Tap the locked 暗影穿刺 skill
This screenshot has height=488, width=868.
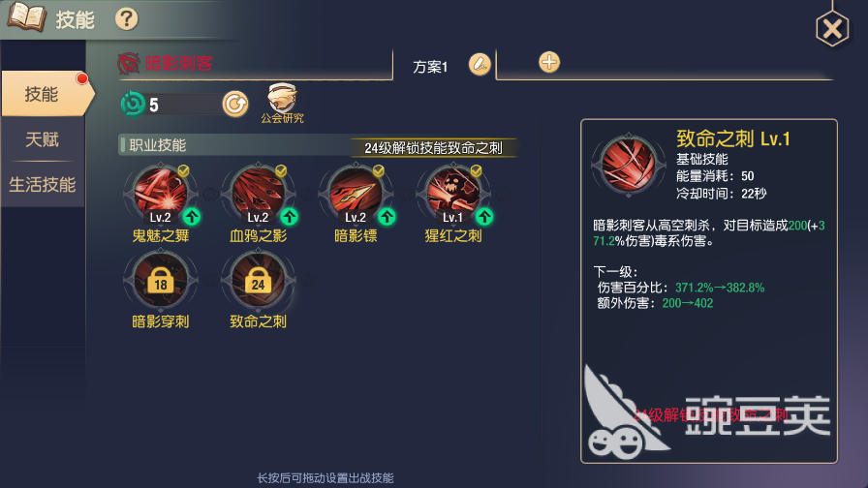point(161,280)
